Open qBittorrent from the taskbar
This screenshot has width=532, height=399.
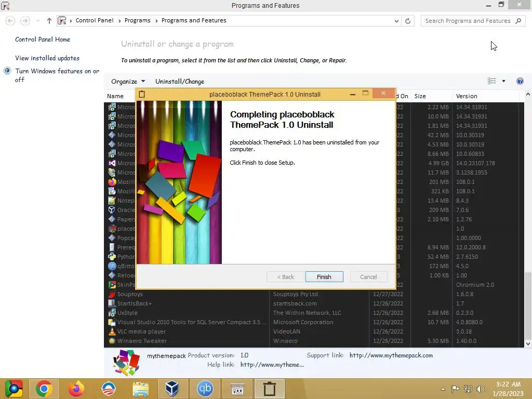(x=205, y=389)
